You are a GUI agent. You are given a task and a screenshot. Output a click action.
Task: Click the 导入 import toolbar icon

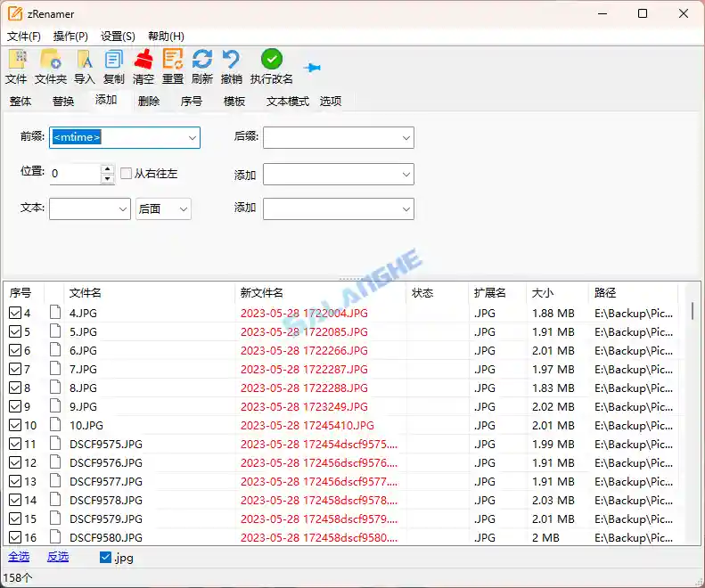point(85,60)
